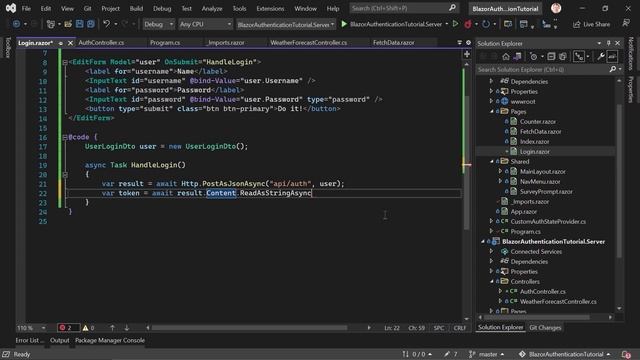Switch to AuthController.cs tab
640x360 pixels.
coord(101,42)
